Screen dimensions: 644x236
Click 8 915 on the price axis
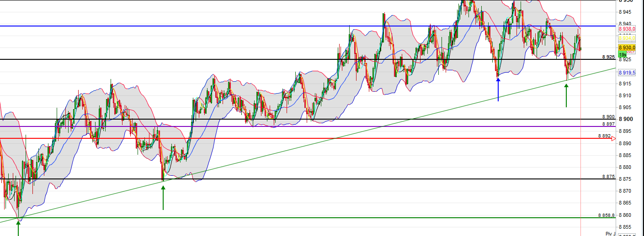click(x=626, y=84)
